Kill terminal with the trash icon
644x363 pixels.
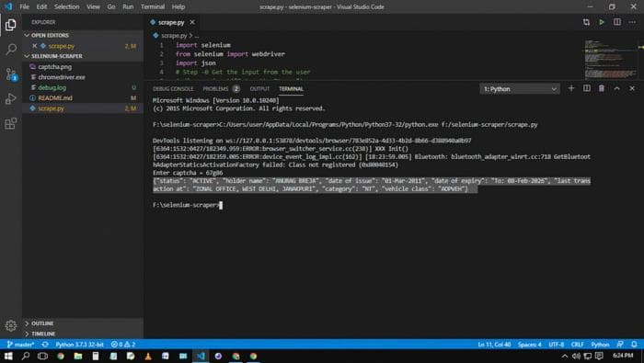pyautogui.click(x=602, y=88)
